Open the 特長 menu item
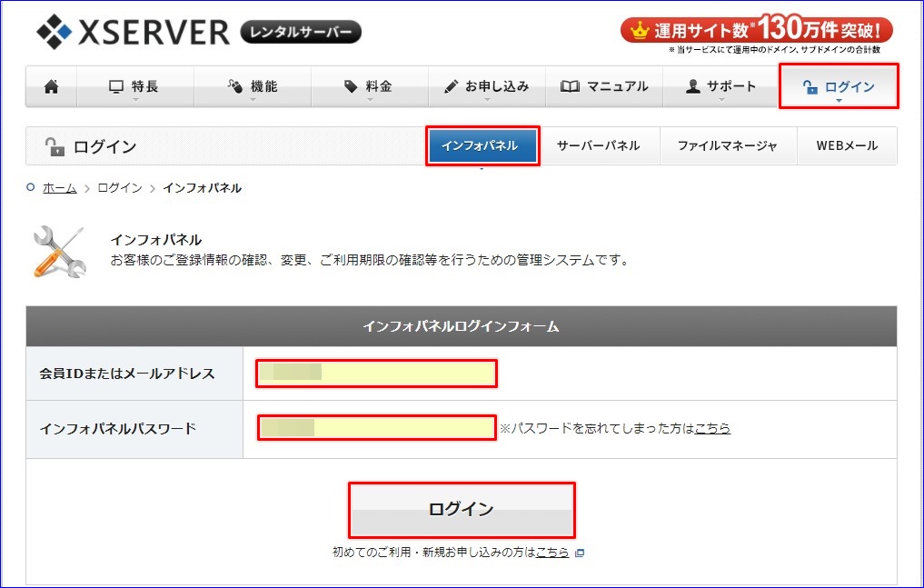 (x=135, y=86)
